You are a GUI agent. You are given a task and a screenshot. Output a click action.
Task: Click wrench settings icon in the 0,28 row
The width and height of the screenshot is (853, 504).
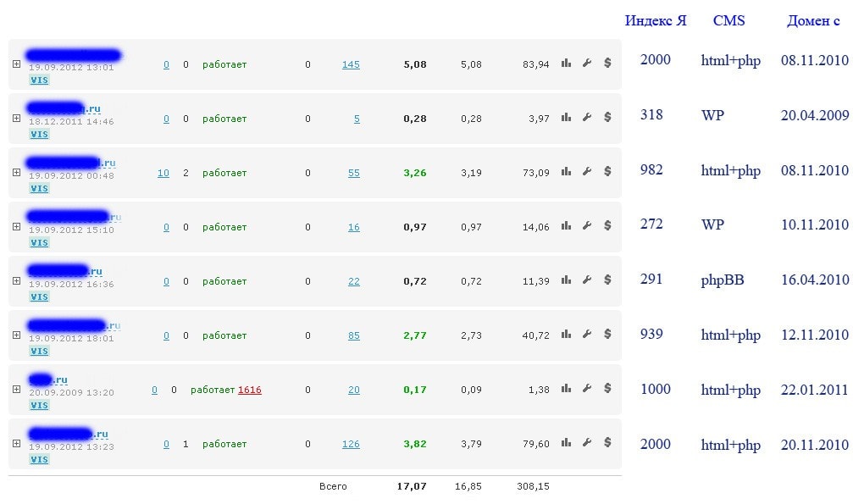(586, 118)
